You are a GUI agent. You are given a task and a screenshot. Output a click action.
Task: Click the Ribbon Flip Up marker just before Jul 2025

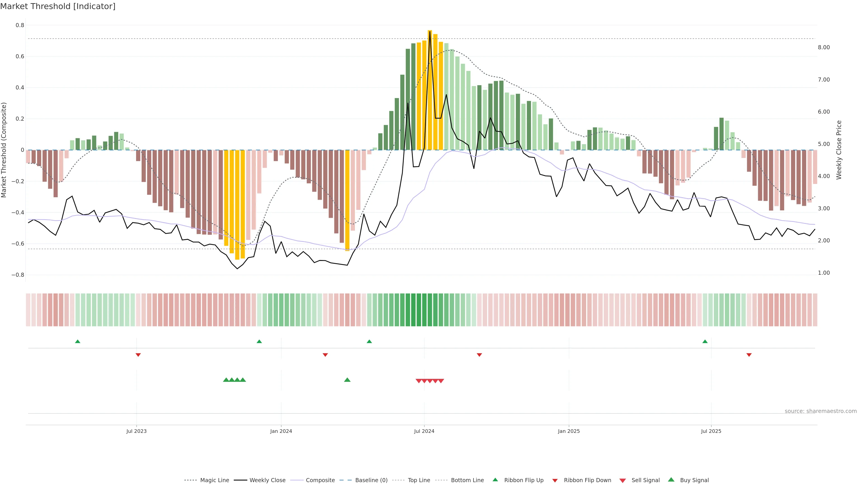705,342
